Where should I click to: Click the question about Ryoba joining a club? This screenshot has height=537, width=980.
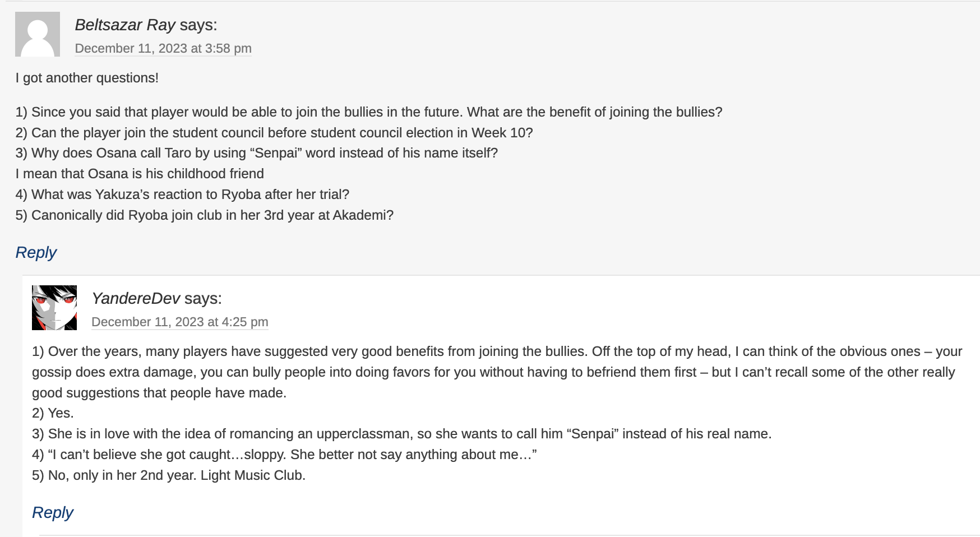205,215
